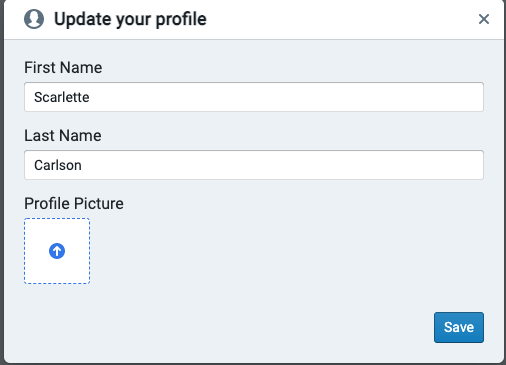
Task: Focus the First Name input field
Action: (254, 97)
